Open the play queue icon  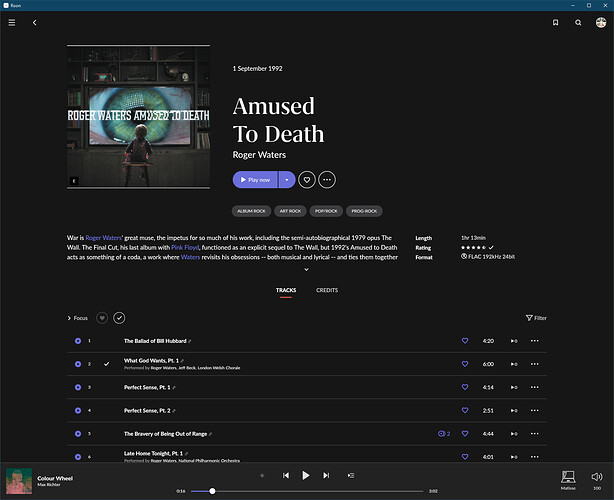[351, 475]
